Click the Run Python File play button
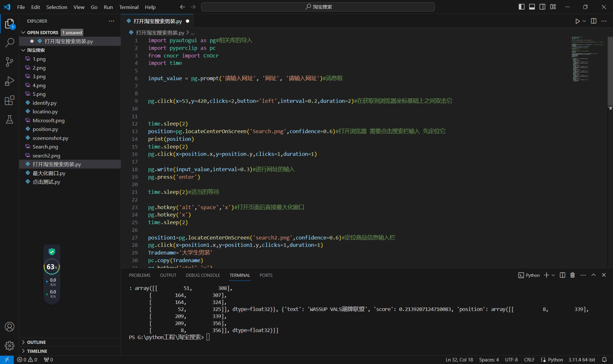 (577, 21)
